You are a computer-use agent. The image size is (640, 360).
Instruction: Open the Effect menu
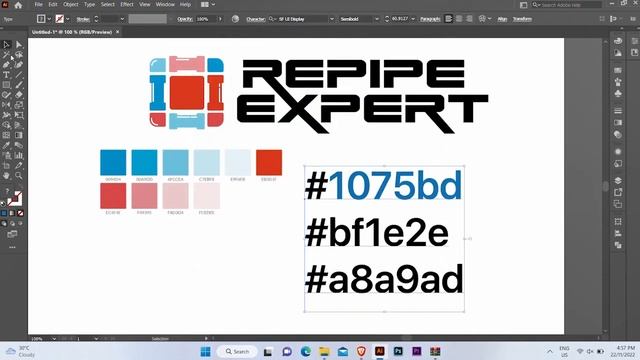(x=127, y=4)
